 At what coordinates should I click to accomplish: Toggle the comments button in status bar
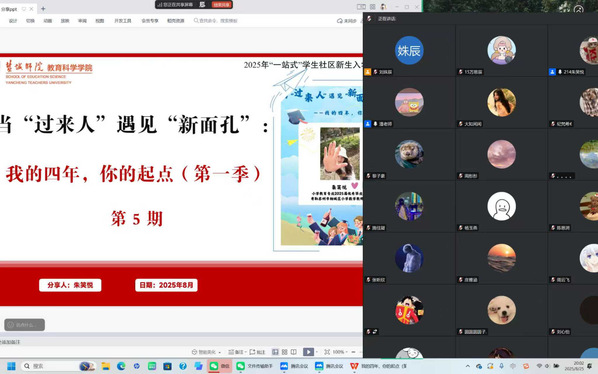click(x=257, y=352)
